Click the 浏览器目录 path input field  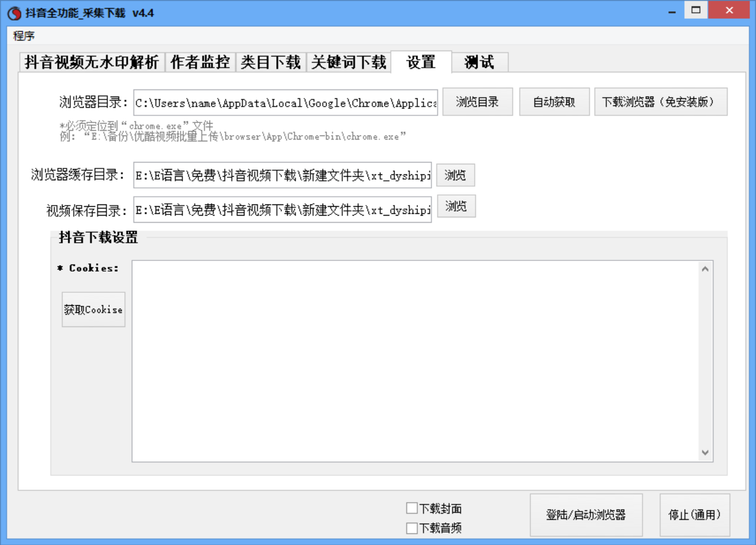[x=286, y=103]
